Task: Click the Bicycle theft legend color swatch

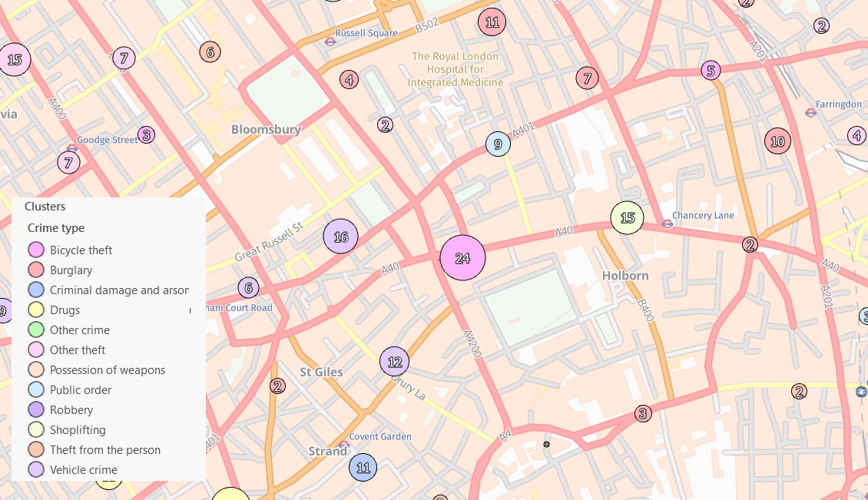Action: [36, 250]
